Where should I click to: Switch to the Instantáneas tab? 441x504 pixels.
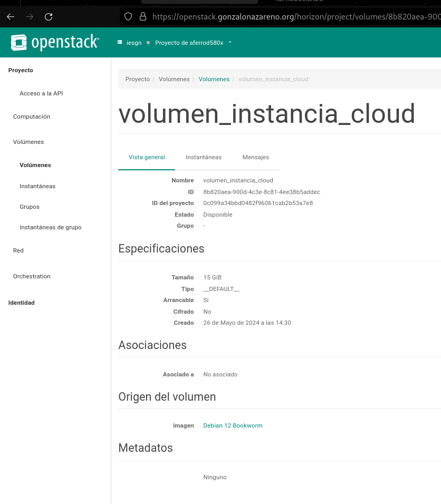[x=204, y=157]
